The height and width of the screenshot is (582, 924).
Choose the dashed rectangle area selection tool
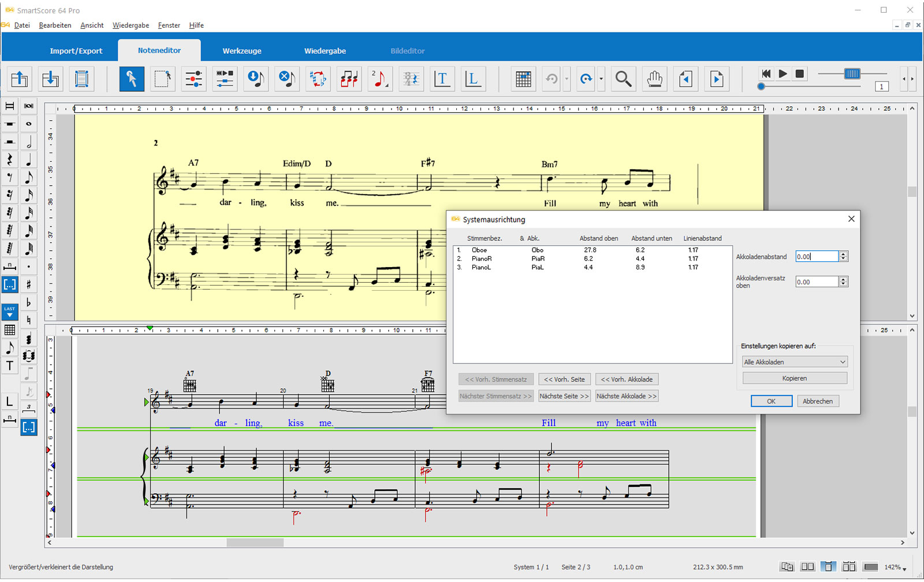pos(163,79)
